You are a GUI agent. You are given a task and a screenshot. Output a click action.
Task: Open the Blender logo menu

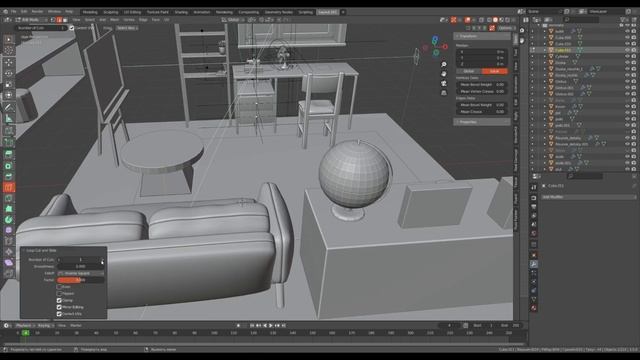(5, 12)
